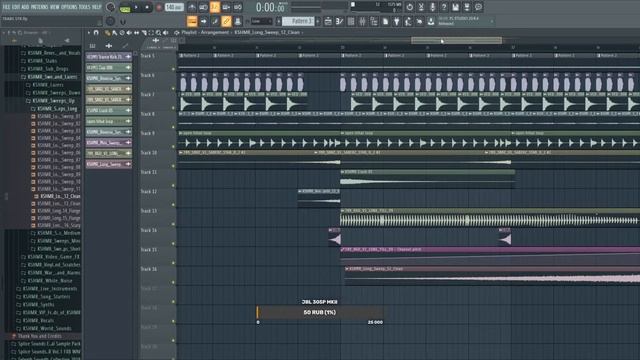Open the Line snap dropdown
640x360 pixels.
[x=261, y=21]
